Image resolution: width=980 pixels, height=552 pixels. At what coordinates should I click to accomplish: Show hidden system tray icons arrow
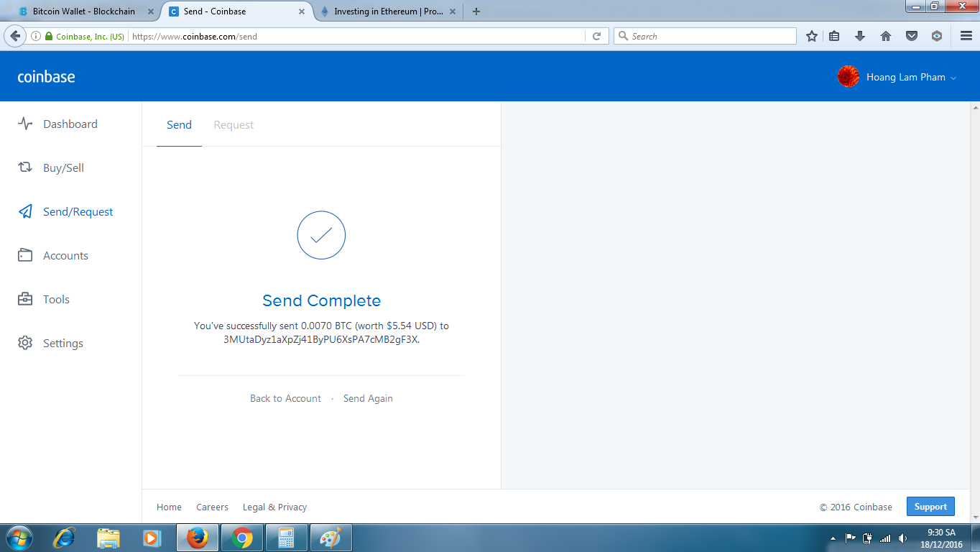click(833, 538)
